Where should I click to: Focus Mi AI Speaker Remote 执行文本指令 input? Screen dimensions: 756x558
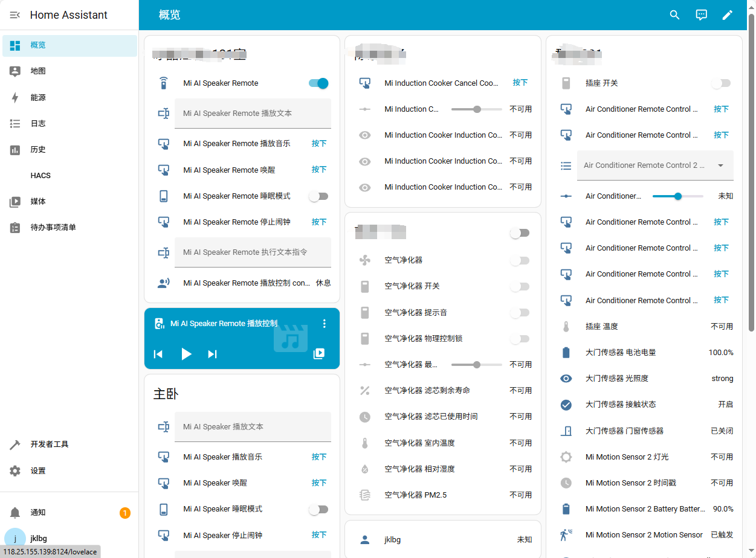tap(253, 252)
